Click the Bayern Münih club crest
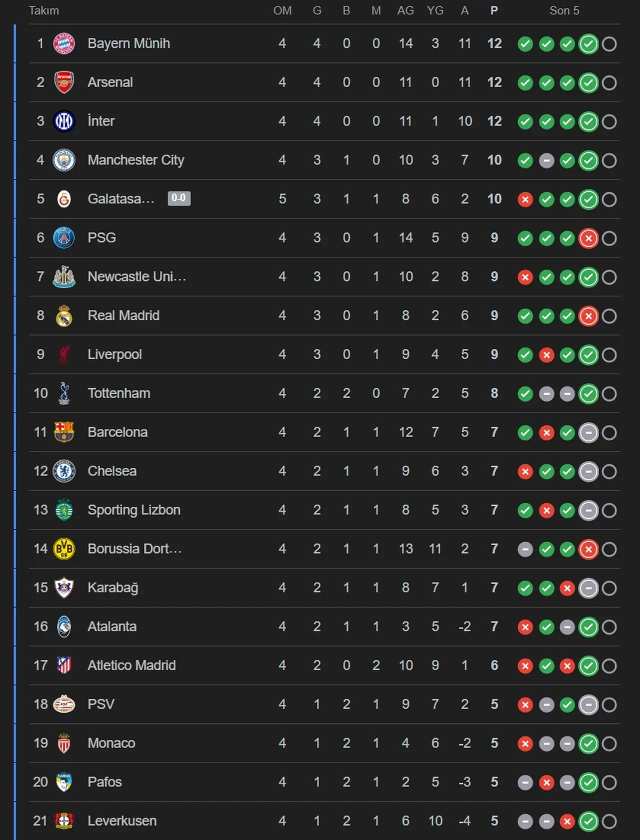 click(x=64, y=43)
